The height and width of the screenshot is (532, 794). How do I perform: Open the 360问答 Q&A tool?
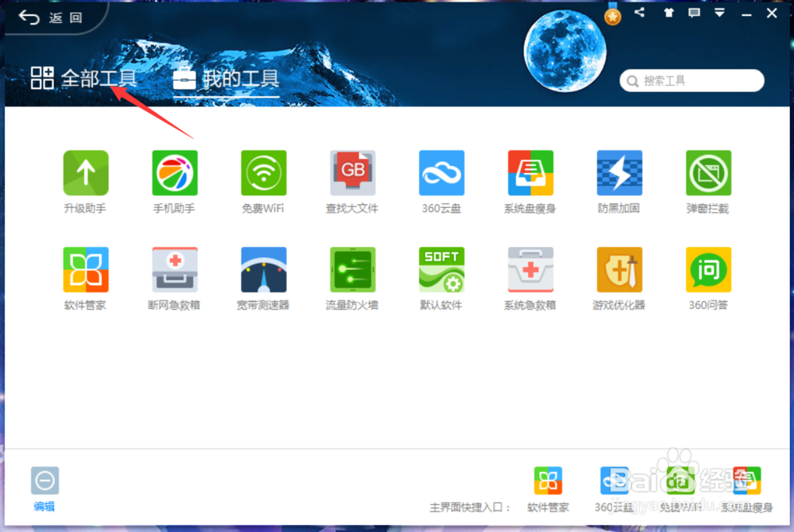(708, 270)
